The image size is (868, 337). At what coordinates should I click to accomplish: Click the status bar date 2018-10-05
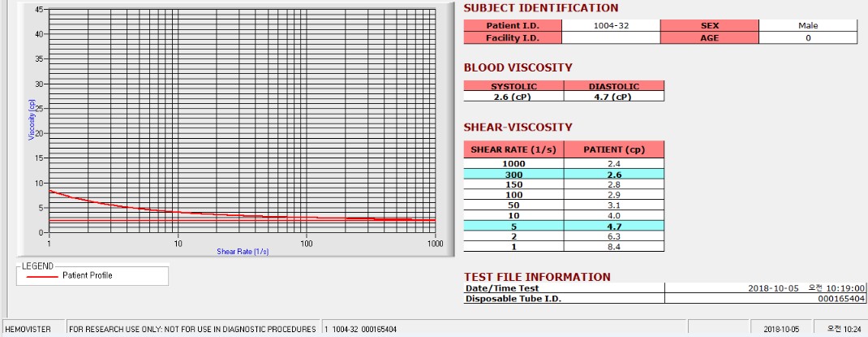[781, 329]
